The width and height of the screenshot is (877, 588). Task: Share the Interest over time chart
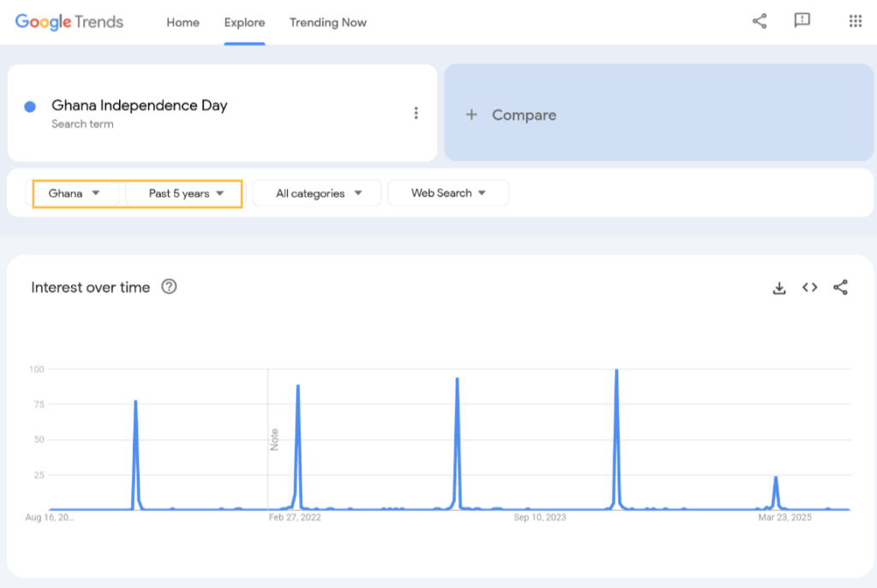840,288
